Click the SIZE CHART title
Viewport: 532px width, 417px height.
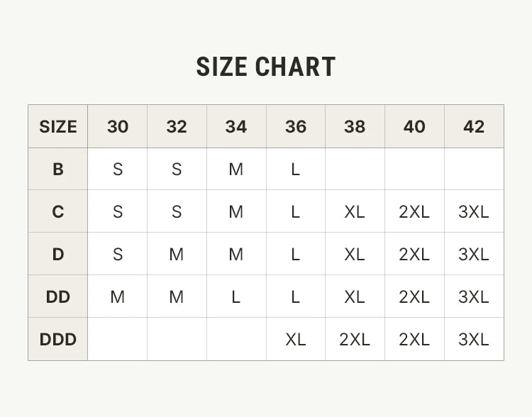pyautogui.click(x=266, y=67)
